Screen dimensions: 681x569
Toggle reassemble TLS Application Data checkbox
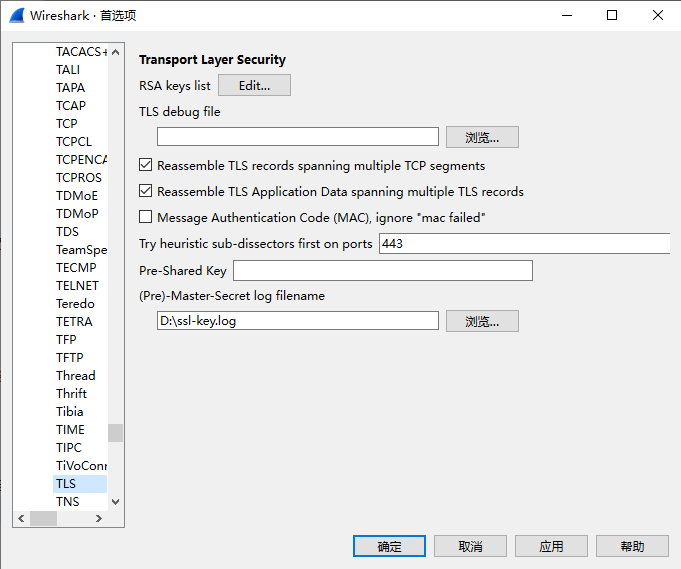point(147,191)
